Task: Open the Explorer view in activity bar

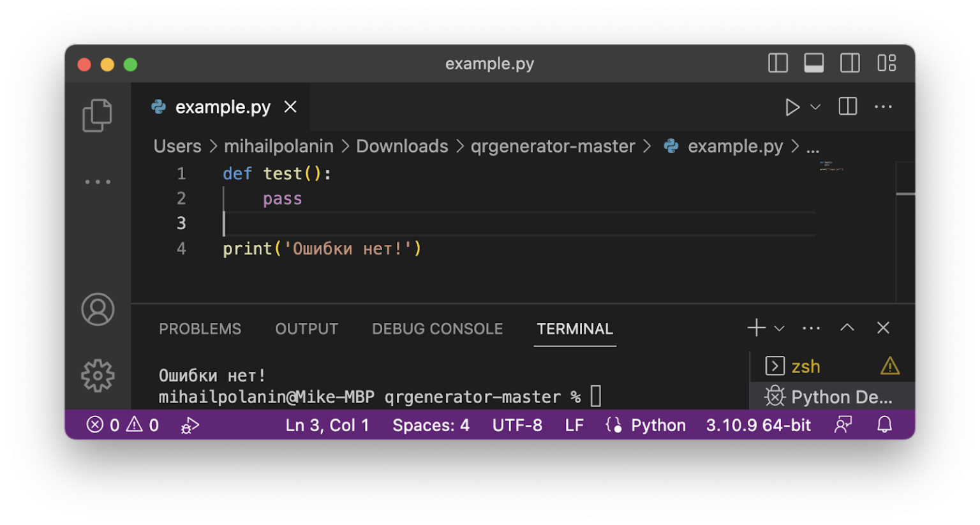Action: click(97, 115)
